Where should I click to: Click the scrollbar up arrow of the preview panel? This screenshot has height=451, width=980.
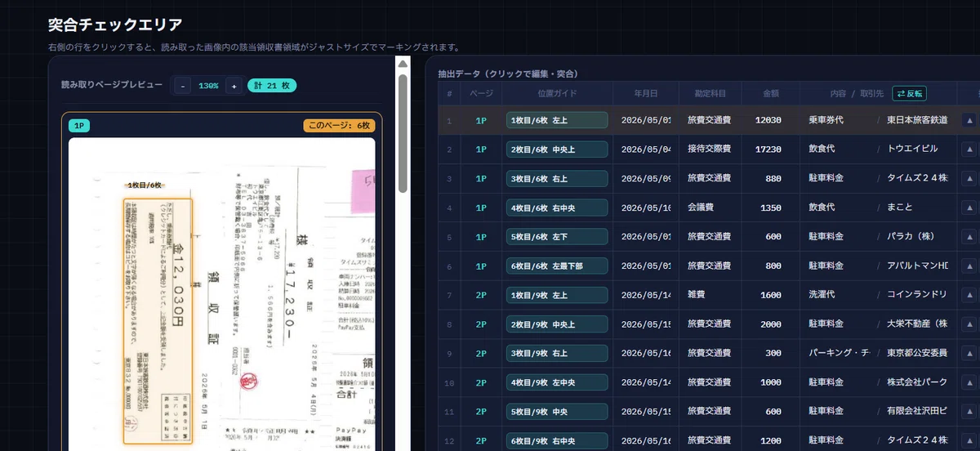[x=403, y=64]
